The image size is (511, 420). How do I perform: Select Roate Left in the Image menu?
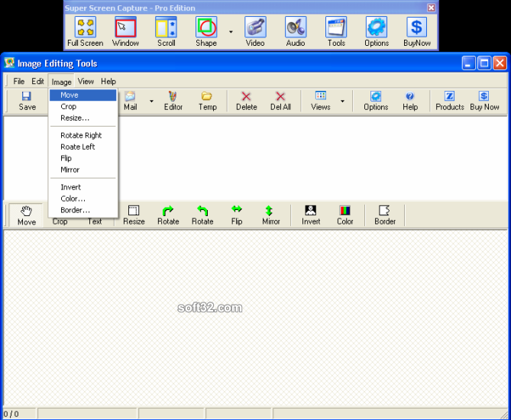click(x=82, y=147)
